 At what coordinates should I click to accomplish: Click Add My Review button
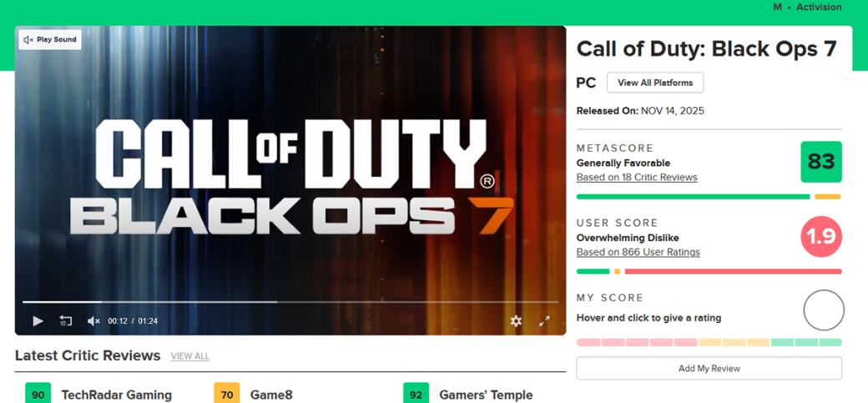(709, 368)
